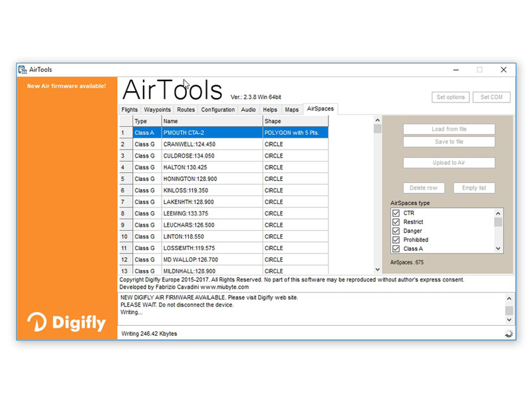Click down arrow of airspaces table scrollbar
Image resolution: width=532 pixels, height=399 pixels.
[x=378, y=269]
